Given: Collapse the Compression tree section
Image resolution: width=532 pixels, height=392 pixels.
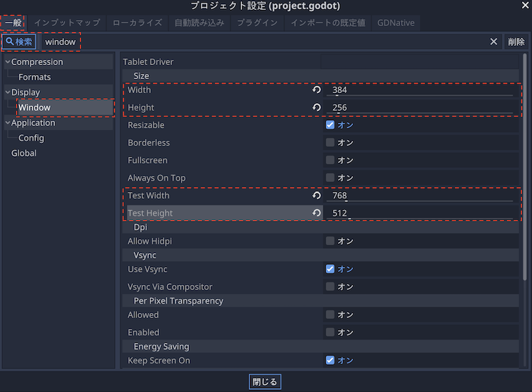Looking at the screenshot, I should pyautogui.click(x=7, y=62).
